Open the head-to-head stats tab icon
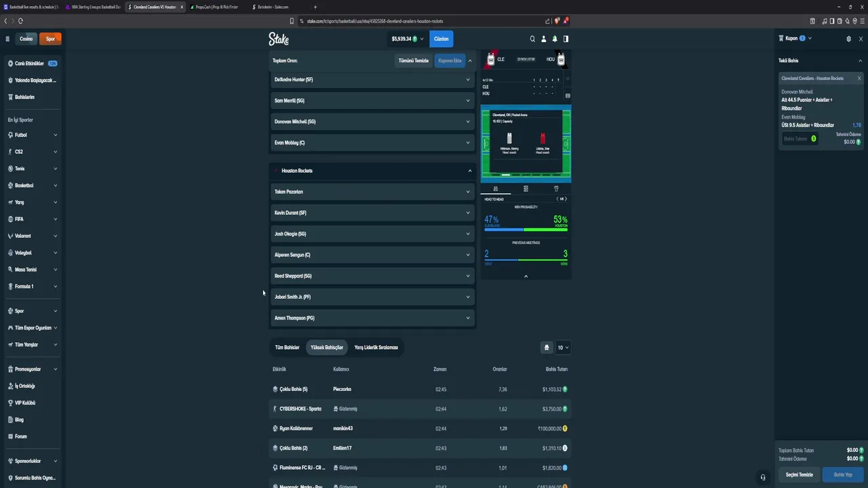 (x=496, y=188)
